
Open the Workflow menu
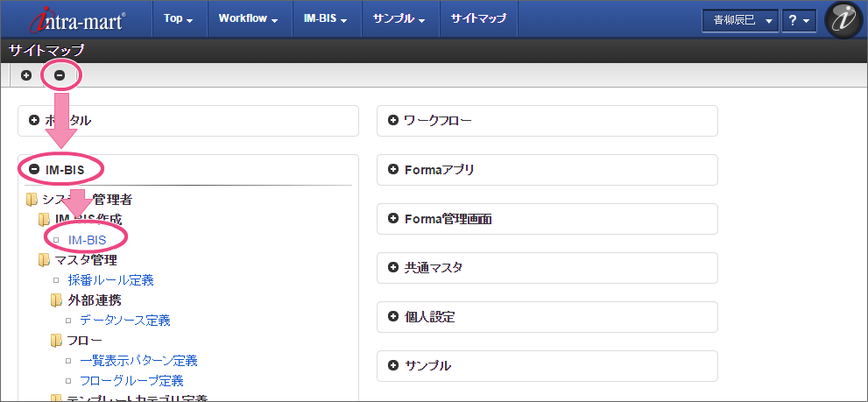pos(248,19)
